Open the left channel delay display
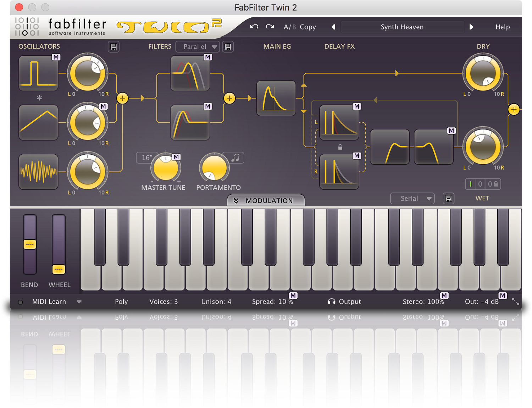The width and height of the screenshot is (532, 408). 339,122
